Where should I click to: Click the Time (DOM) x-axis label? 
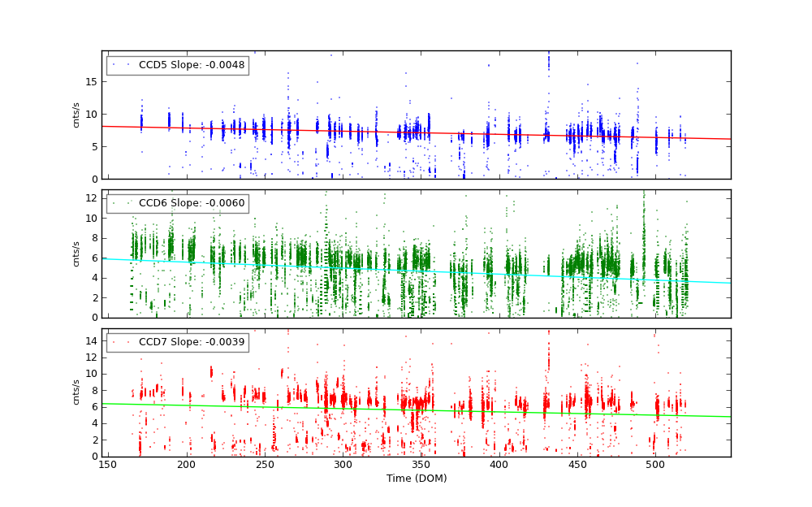(x=416, y=479)
